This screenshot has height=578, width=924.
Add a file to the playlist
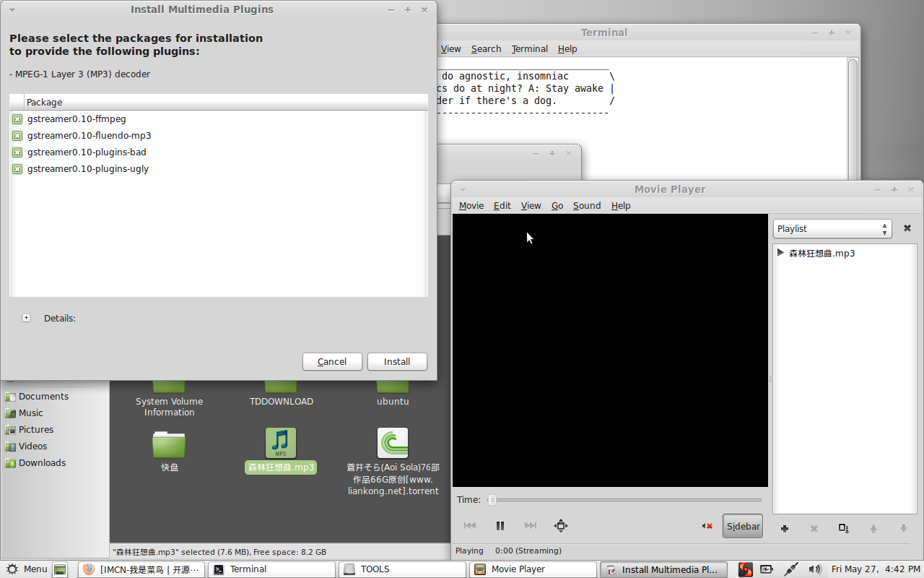point(784,529)
